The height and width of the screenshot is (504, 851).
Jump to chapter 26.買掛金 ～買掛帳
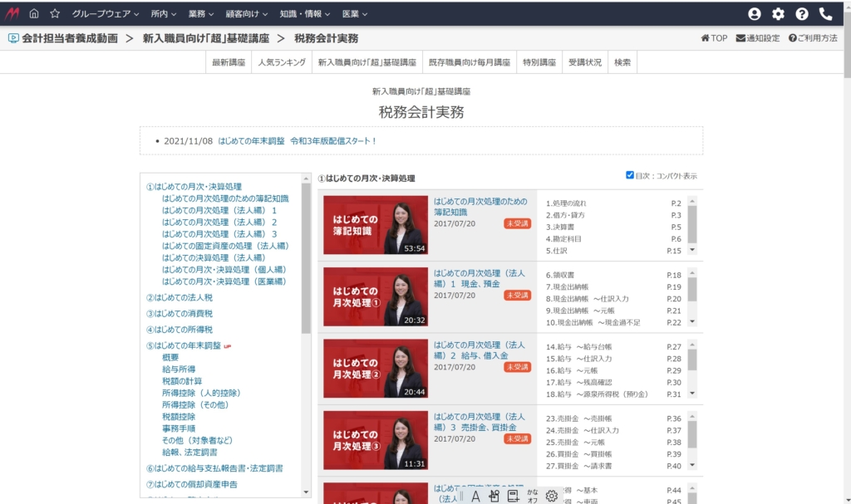(578, 454)
